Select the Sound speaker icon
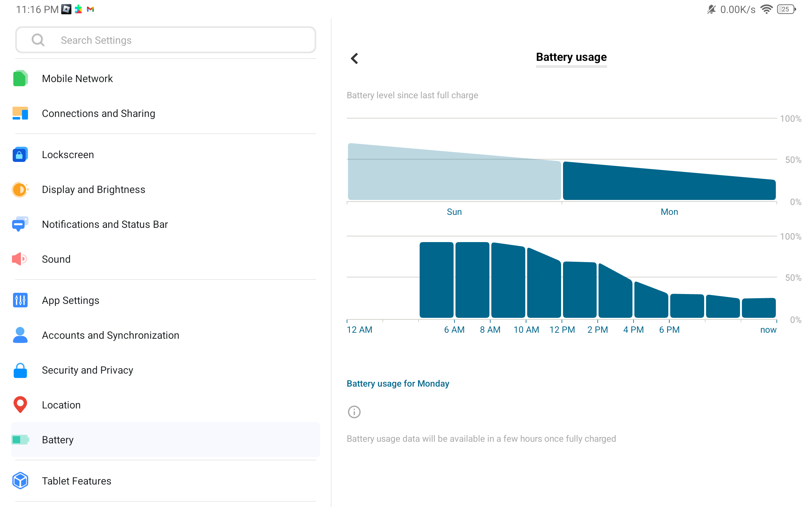812x507 pixels. click(x=19, y=259)
